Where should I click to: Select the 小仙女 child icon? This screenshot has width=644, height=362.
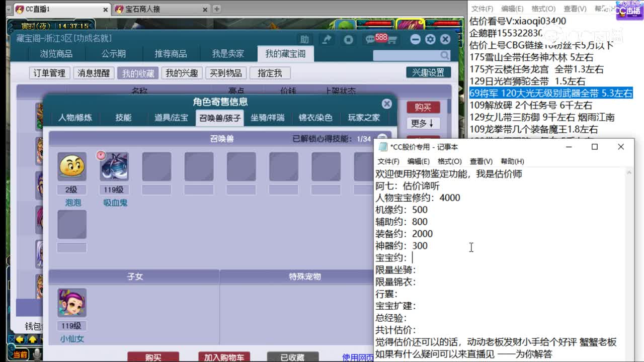coord(72,303)
